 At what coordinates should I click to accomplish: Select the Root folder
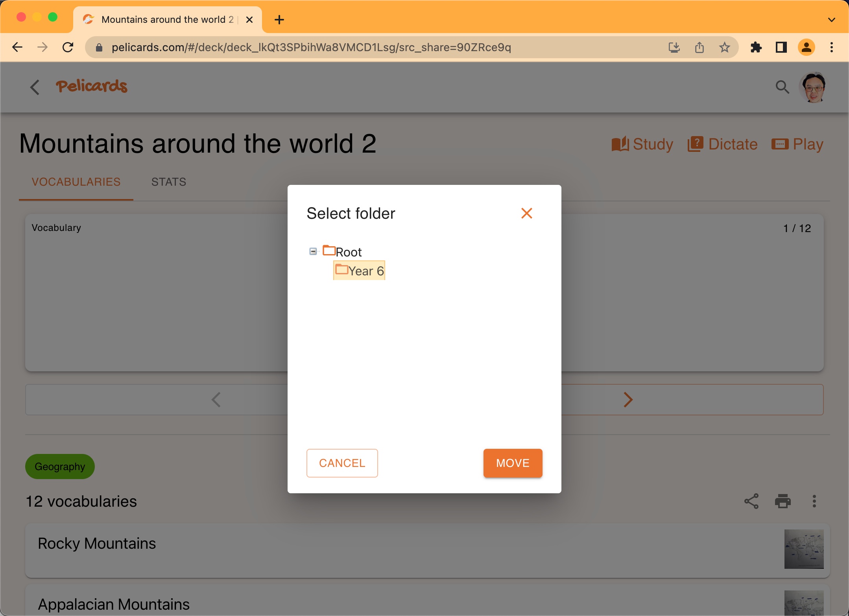342,251
